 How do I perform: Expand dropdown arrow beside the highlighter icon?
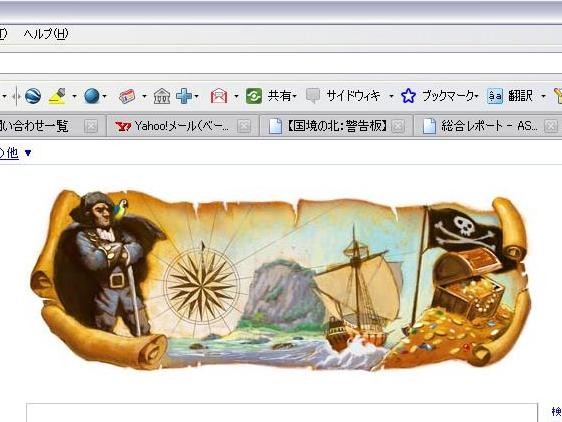[74, 96]
